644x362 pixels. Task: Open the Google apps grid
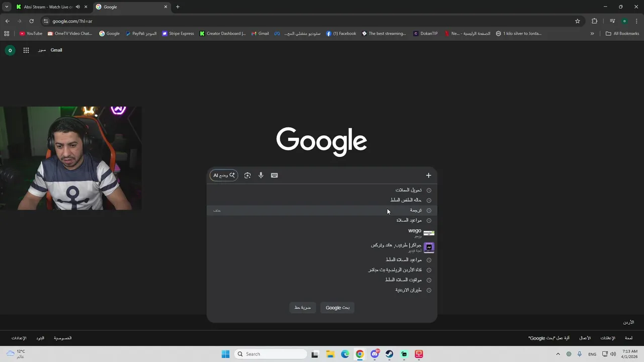tap(26, 50)
